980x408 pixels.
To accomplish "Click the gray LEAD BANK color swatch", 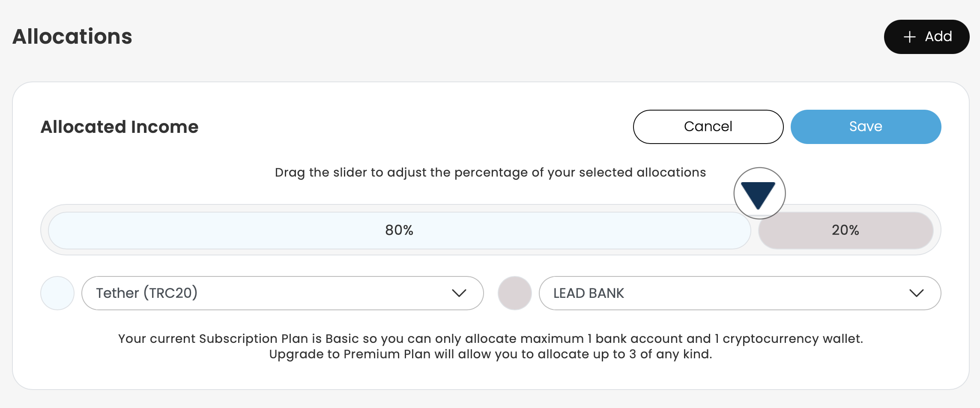I will pos(514,293).
